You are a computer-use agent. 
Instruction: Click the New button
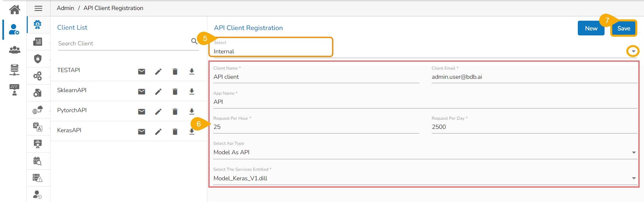coord(591,28)
